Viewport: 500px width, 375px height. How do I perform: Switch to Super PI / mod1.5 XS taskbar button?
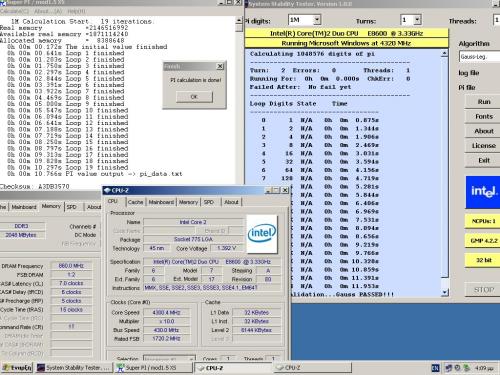point(153,368)
